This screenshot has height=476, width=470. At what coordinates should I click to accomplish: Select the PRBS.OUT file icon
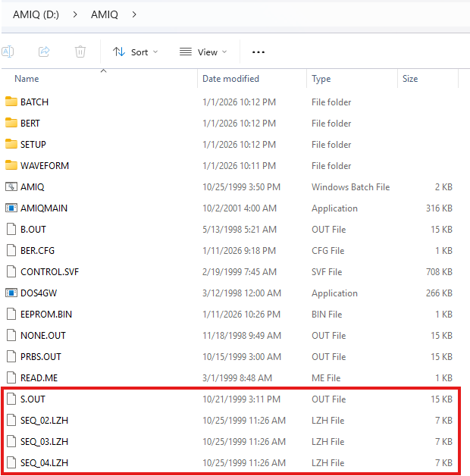11,357
